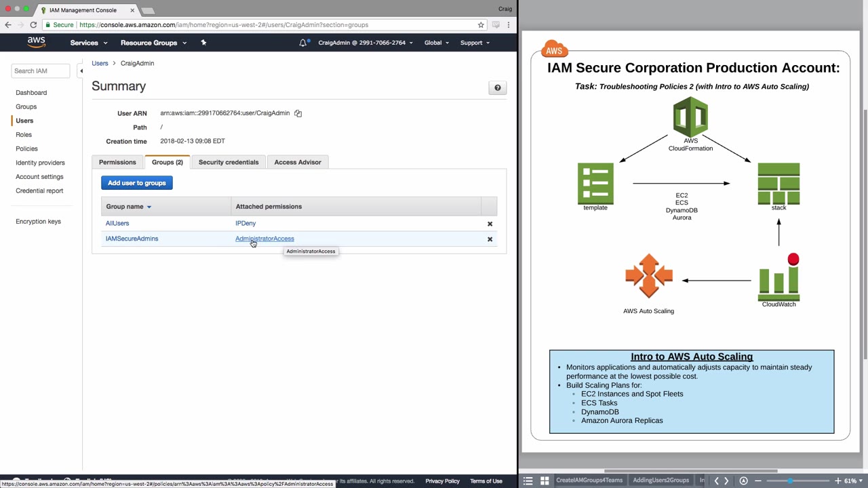Open Account settings in sidebar

39,177
